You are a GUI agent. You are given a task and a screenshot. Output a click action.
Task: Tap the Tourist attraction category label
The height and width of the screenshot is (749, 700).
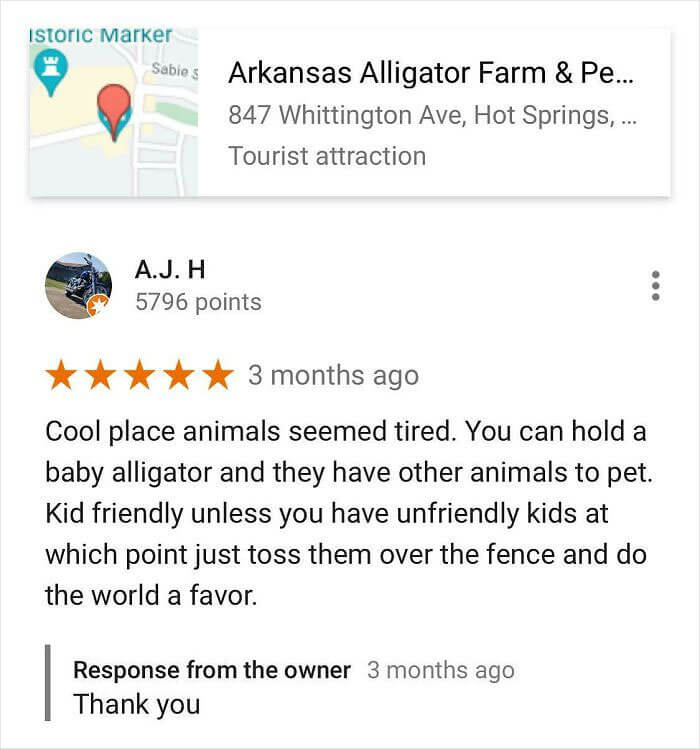coord(327,156)
